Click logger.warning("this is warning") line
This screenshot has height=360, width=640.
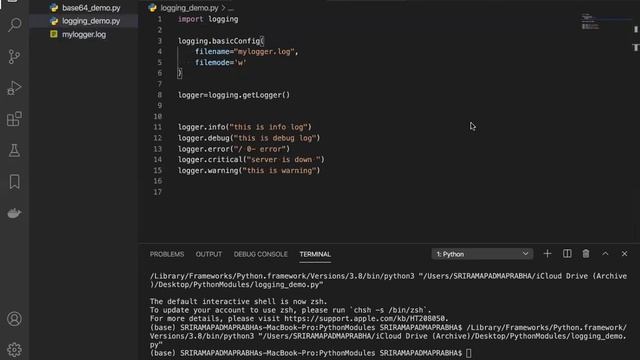tap(249, 170)
